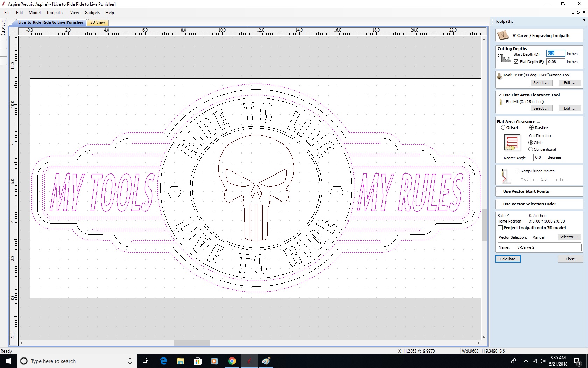Click the End Mill clearance tool icon
This screenshot has width=588, height=368.
[x=501, y=102]
